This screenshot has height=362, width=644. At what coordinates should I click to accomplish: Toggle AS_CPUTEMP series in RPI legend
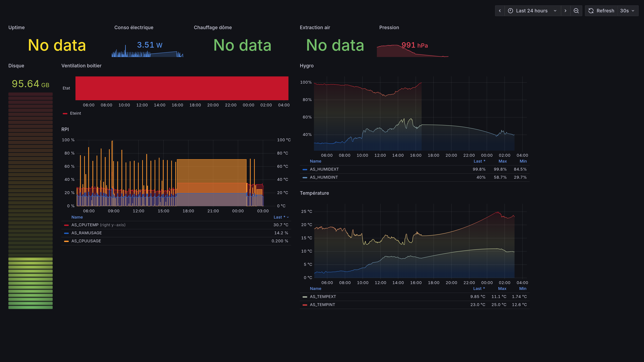click(x=85, y=225)
